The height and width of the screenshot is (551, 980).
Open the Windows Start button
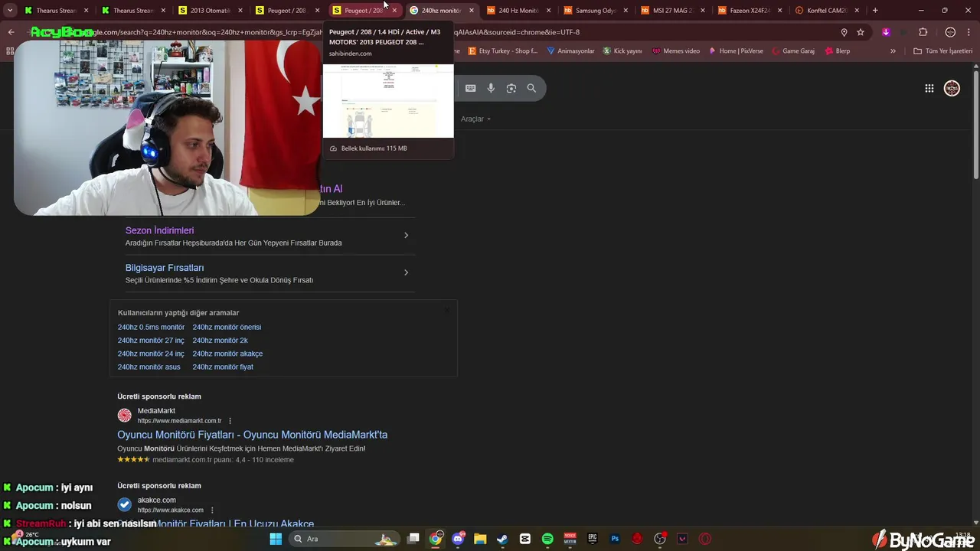coord(276,539)
